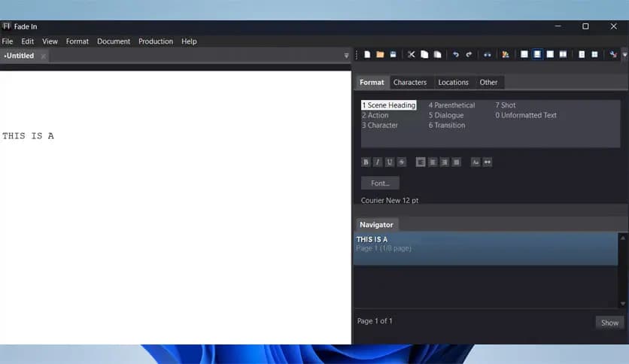Click the highlighted page view icon
The image size is (629, 364).
[537, 54]
